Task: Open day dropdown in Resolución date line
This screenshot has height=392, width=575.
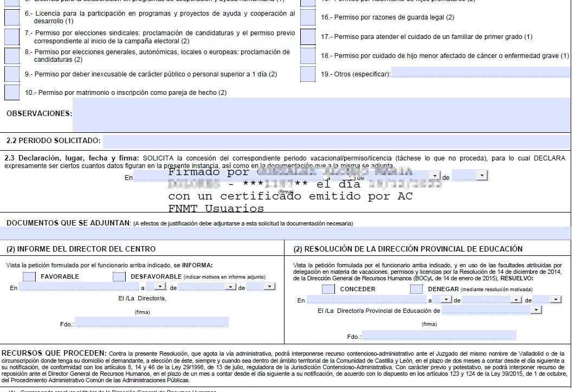Action: (446, 299)
